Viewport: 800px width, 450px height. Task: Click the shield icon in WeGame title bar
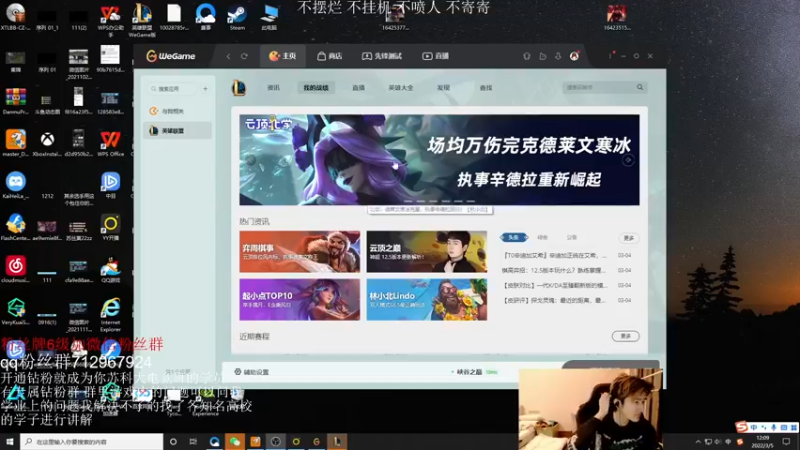pos(527,56)
